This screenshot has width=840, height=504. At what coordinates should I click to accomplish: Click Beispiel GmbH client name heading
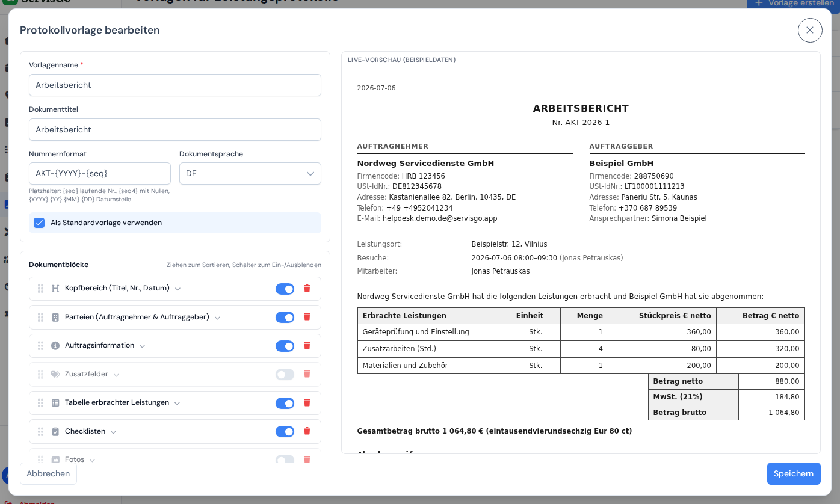pyautogui.click(x=622, y=163)
